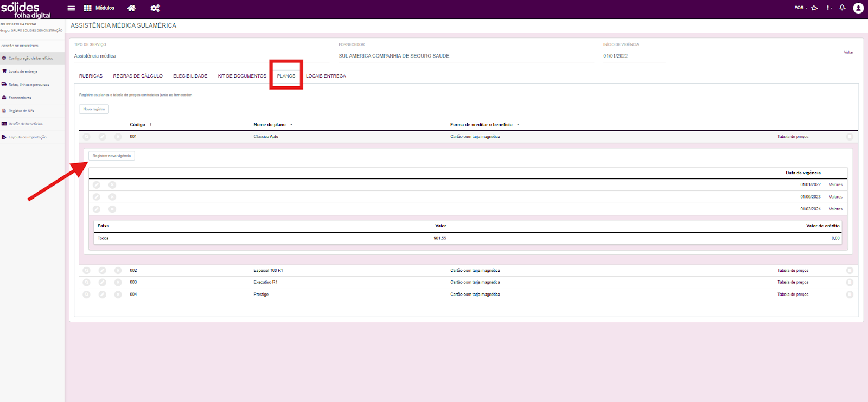This screenshot has width=868, height=402.
Task: Open the user profile avatar
Action: (858, 8)
